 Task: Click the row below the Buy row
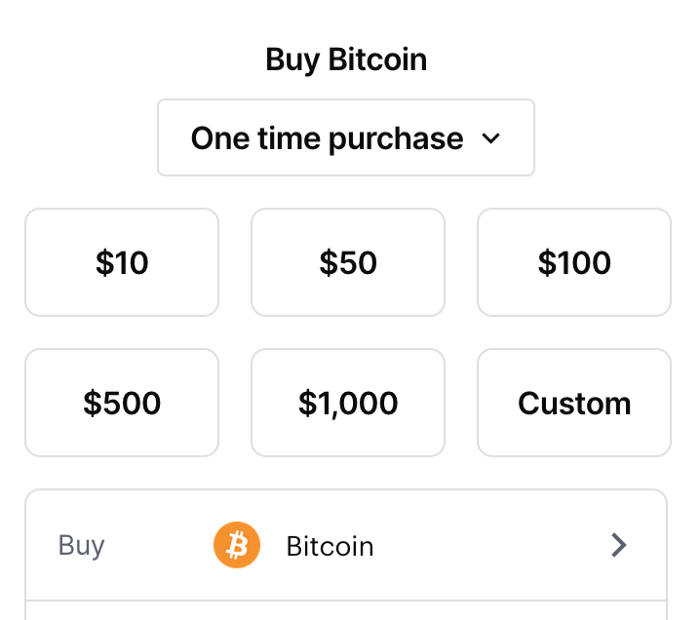point(346,610)
